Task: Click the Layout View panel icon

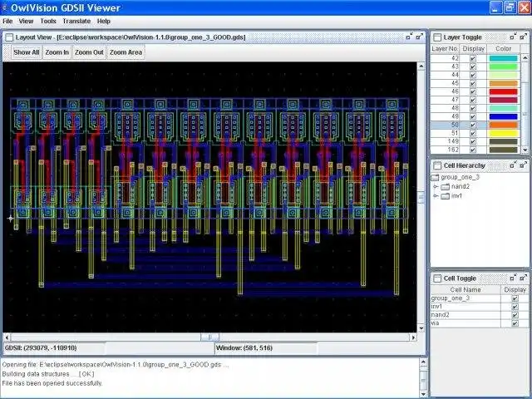Action: (x=9, y=37)
